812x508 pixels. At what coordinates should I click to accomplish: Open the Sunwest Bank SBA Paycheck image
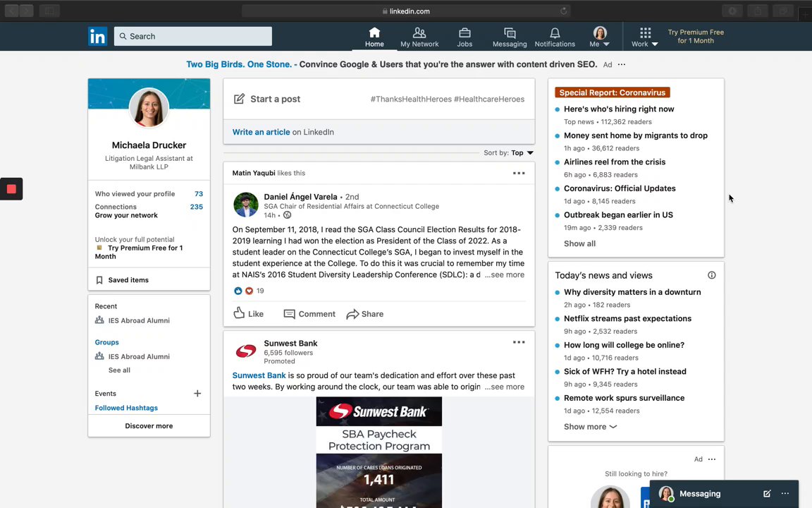379,452
